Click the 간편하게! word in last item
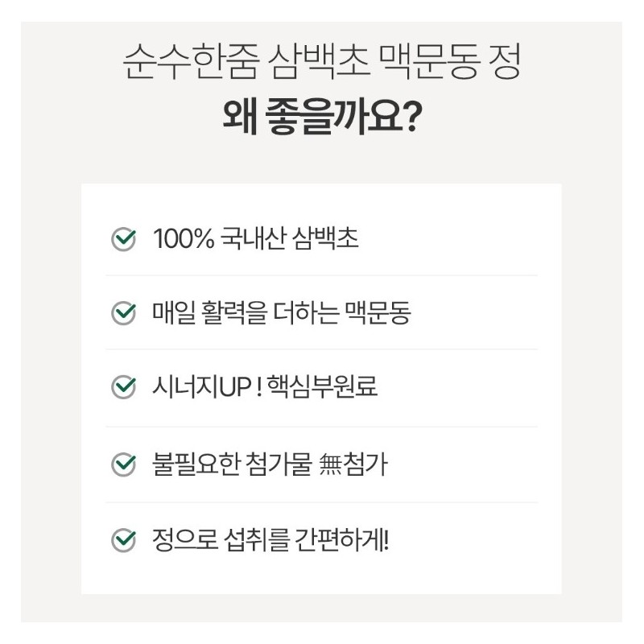Screen dimensions: 644x644 (x=341, y=539)
